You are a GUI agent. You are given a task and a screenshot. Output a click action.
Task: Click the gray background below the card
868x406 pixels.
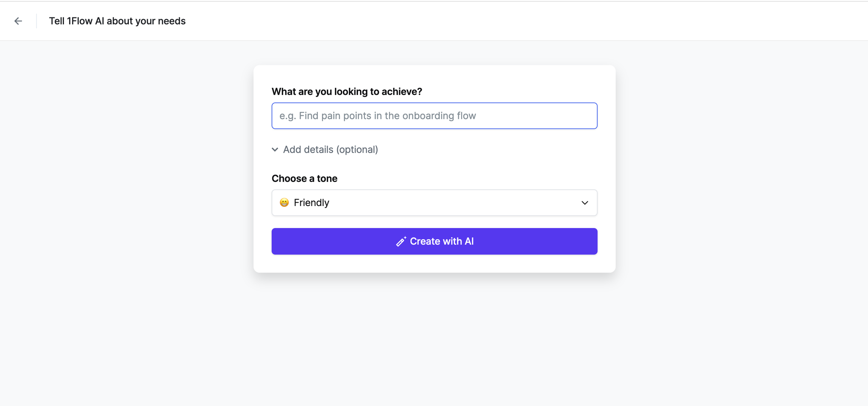tap(434, 339)
